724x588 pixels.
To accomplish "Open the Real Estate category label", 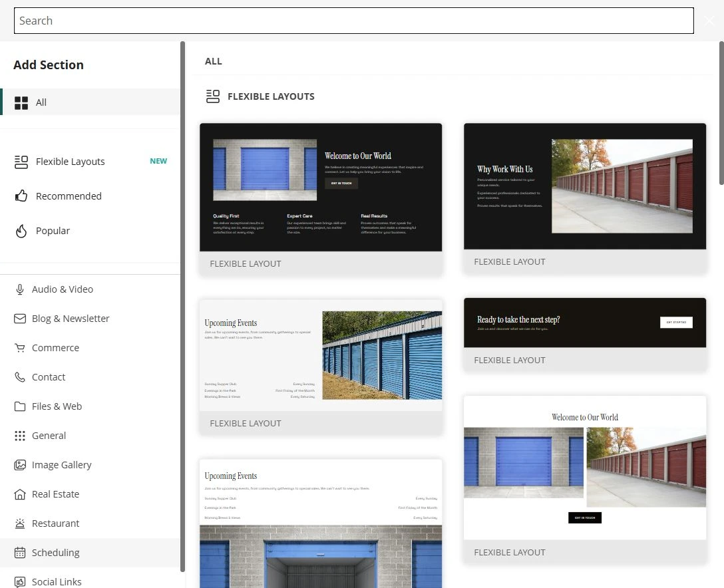I will pyautogui.click(x=55, y=494).
